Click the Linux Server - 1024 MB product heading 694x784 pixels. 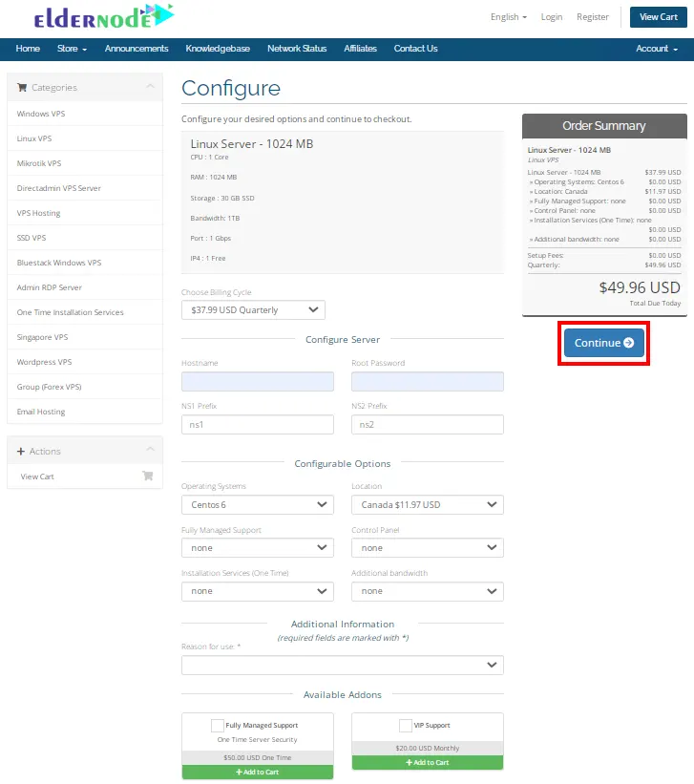point(251,144)
